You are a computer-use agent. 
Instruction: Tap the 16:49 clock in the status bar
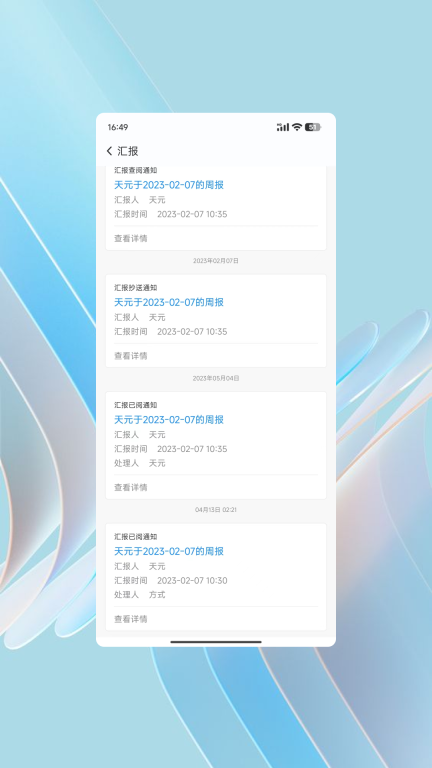pyautogui.click(x=118, y=127)
